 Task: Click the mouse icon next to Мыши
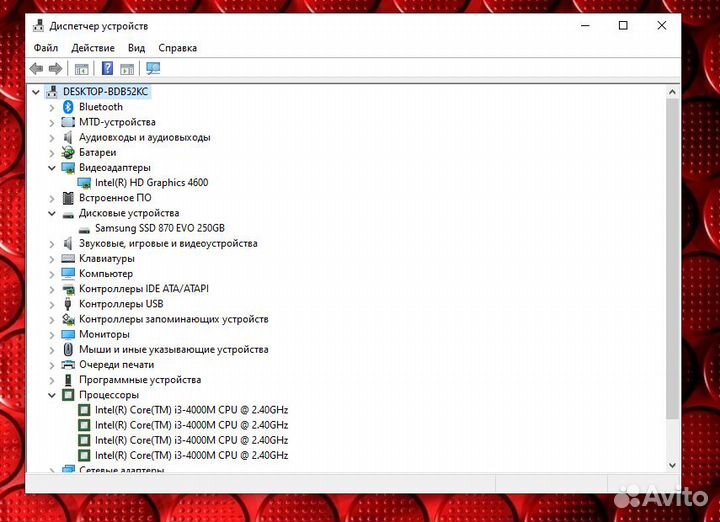tap(68, 349)
